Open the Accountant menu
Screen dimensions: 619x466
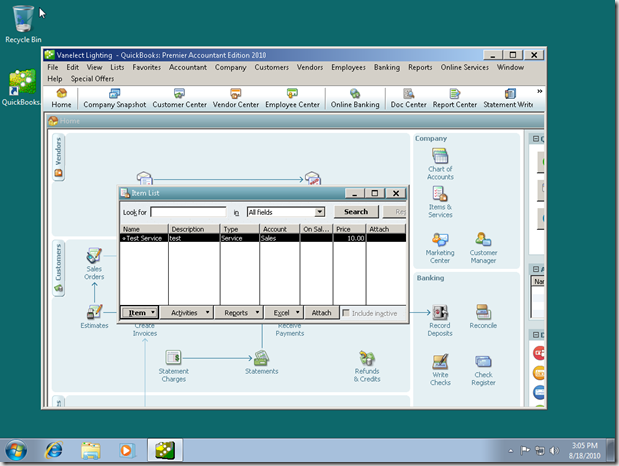(x=188, y=67)
